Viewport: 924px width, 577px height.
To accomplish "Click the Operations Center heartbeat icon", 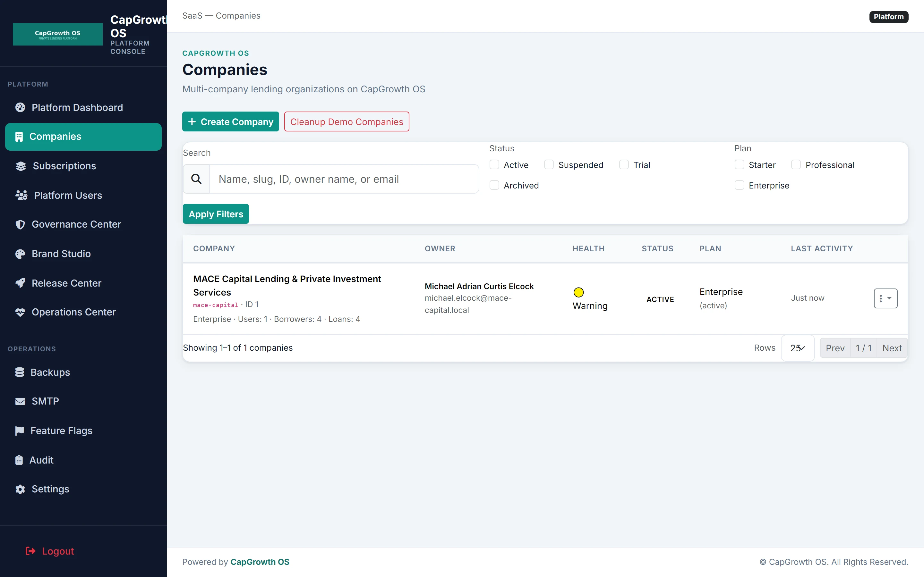I will [20, 312].
